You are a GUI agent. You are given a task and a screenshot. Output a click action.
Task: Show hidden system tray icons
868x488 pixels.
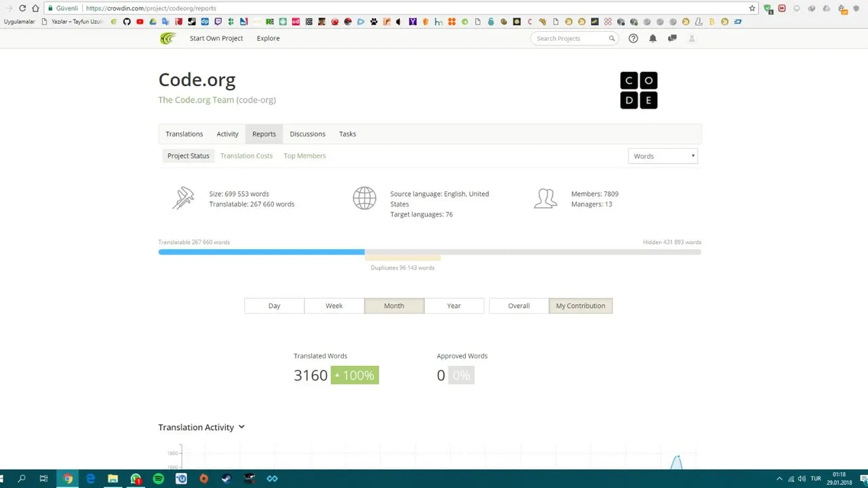coord(780,478)
